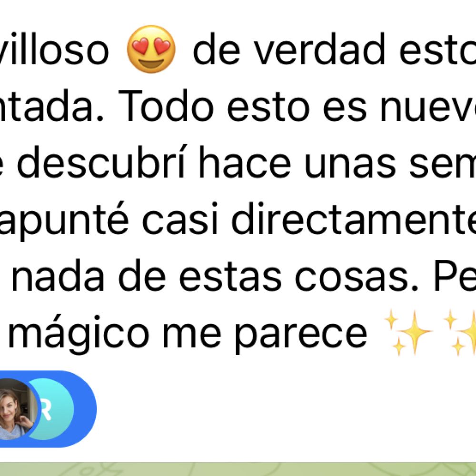Click the word 'hace' in the third line
This screenshot has width=476, height=476.
click(x=245, y=162)
